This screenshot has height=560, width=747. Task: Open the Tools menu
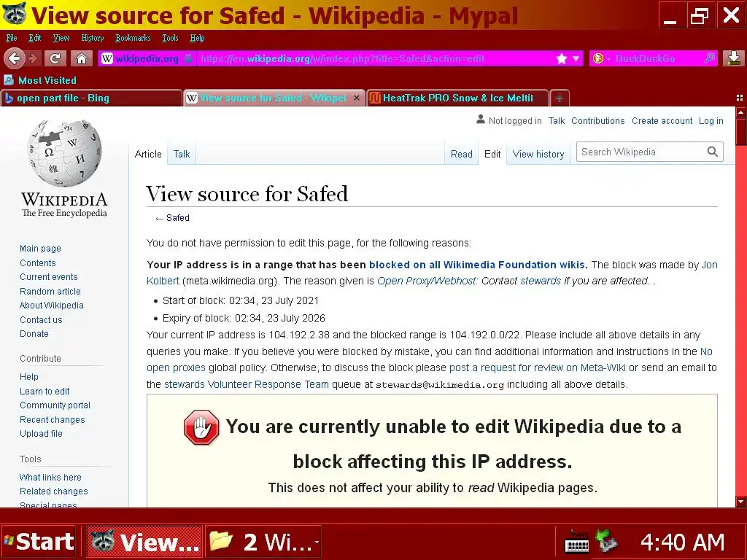click(170, 38)
